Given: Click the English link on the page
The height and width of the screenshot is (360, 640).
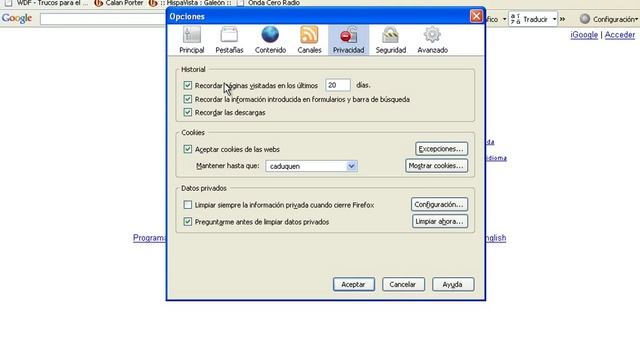Looking at the screenshot, I should 496,238.
